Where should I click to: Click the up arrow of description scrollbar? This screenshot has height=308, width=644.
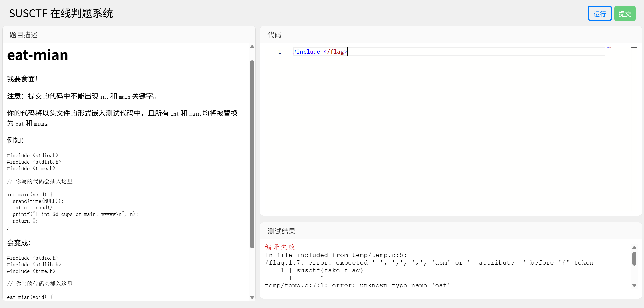(252, 47)
